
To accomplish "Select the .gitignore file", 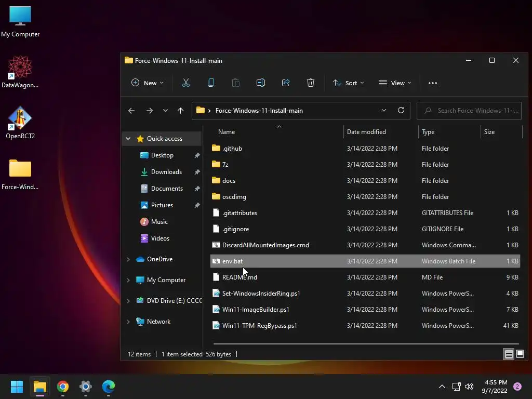I will coord(365,229).
